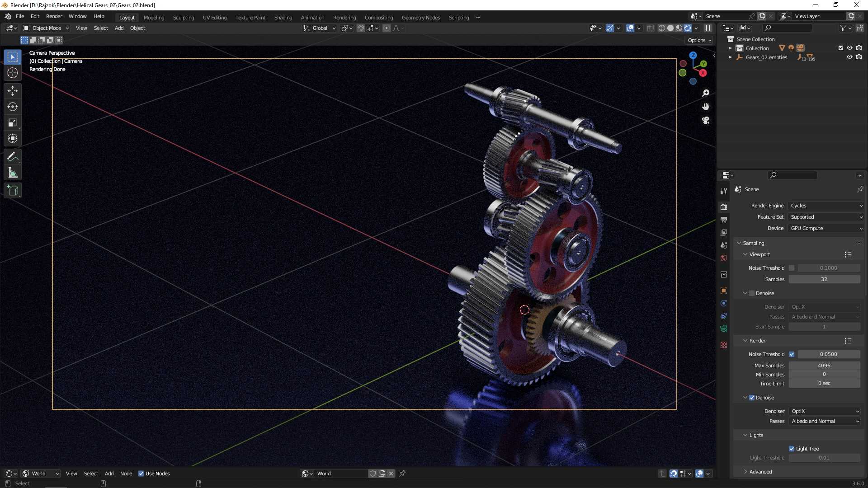Add a new workspace with plus button
This screenshot has width=868, height=488.
click(478, 18)
